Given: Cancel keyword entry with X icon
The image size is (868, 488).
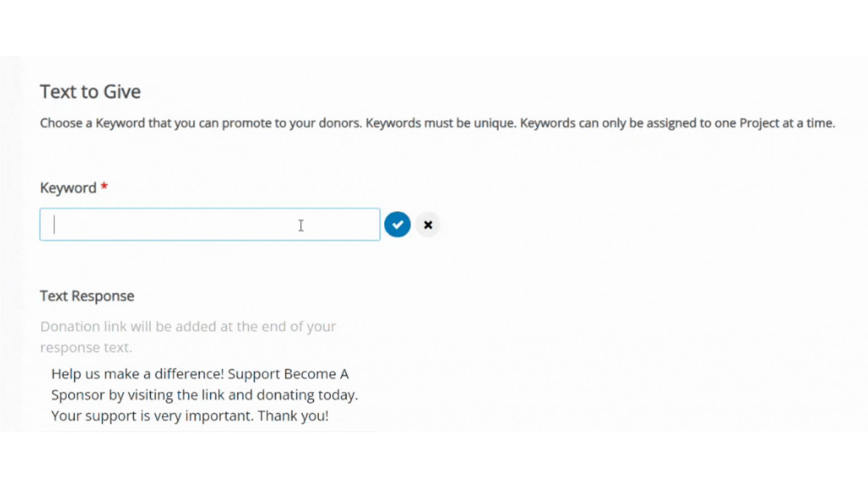Looking at the screenshot, I should pyautogui.click(x=428, y=225).
